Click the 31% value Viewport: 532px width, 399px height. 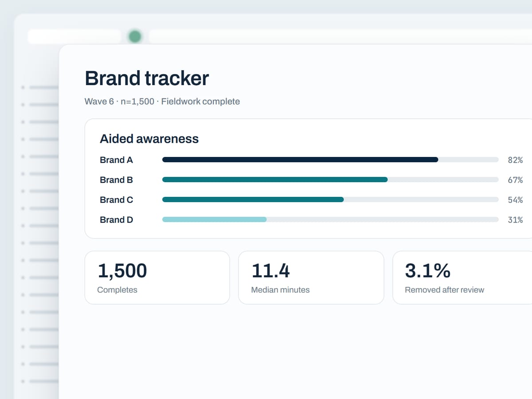[515, 220]
